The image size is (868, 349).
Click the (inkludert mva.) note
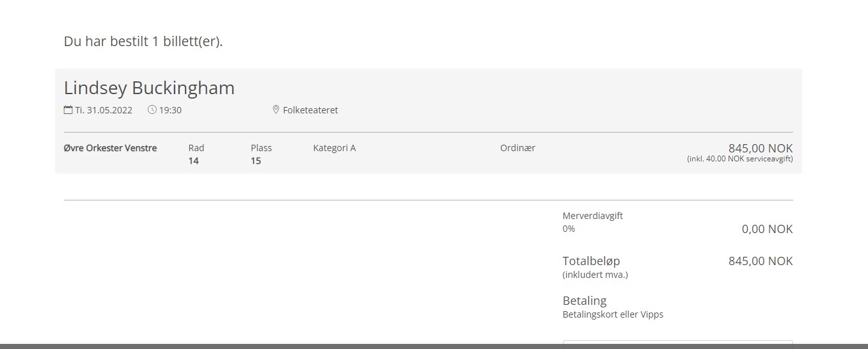click(596, 275)
